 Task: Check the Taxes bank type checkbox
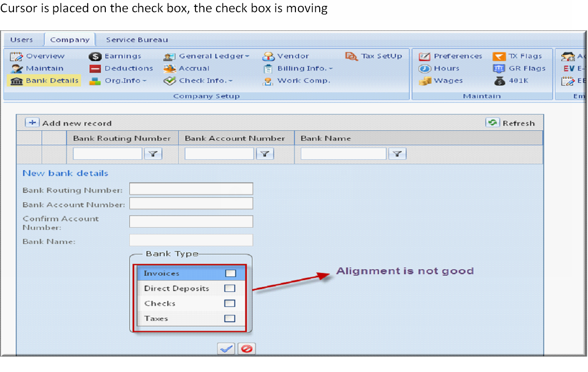coord(230,318)
